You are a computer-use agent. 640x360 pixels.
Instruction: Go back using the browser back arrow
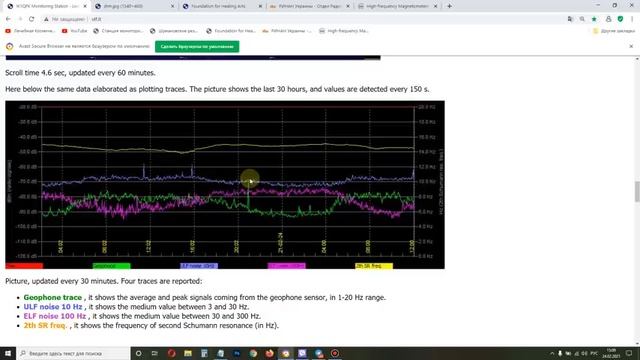(8, 19)
